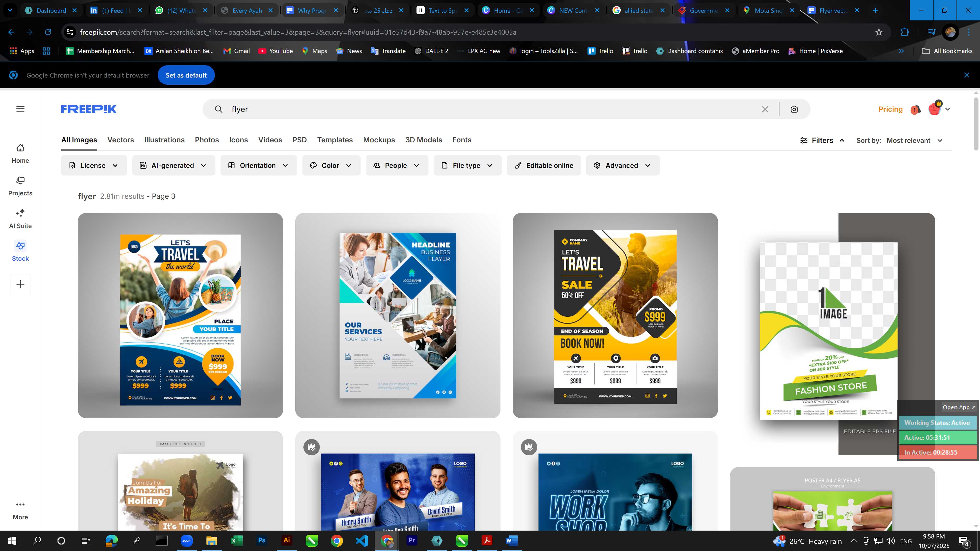Expand the Orientation filter dropdown
Image resolution: width=980 pixels, height=551 pixels.
pos(259,165)
